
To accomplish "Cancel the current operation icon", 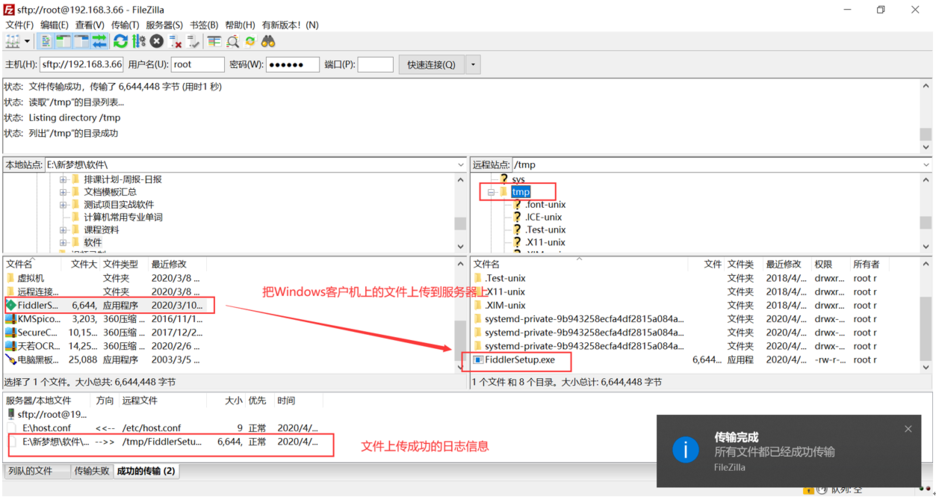I will click(156, 41).
